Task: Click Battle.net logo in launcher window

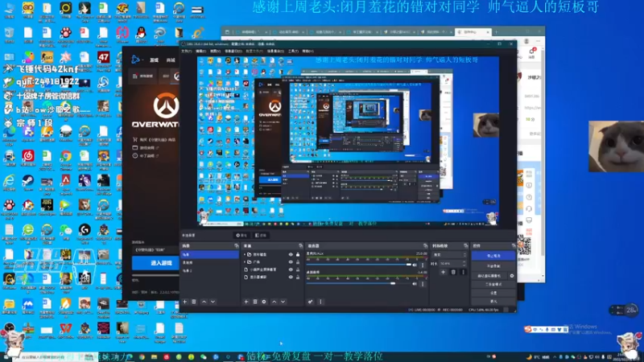Action: (x=135, y=60)
